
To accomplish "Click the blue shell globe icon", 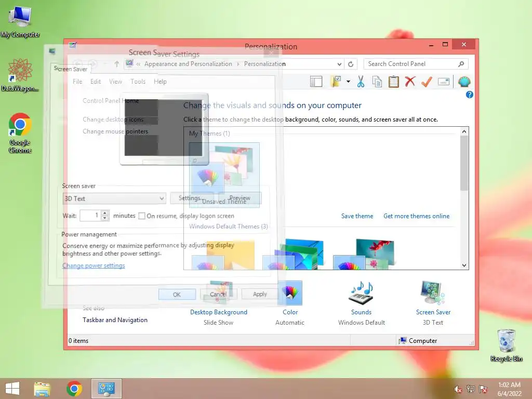I will tap(464, 82).
